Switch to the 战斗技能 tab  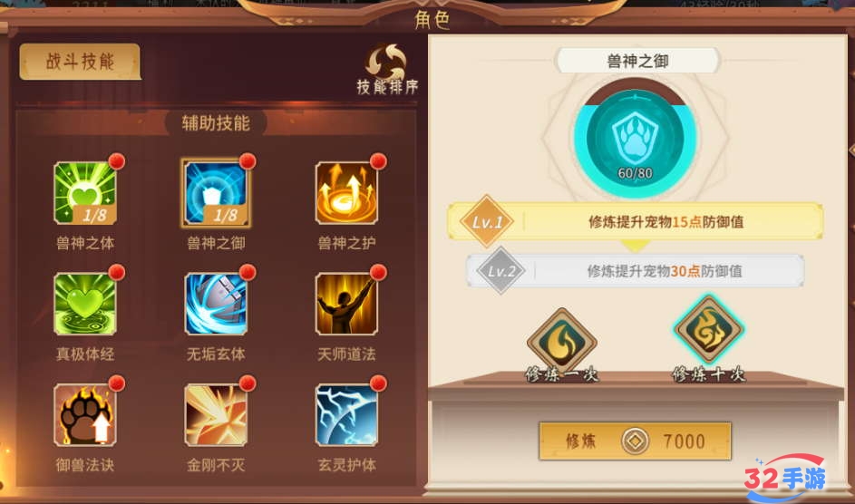click(x=80, y=62)
